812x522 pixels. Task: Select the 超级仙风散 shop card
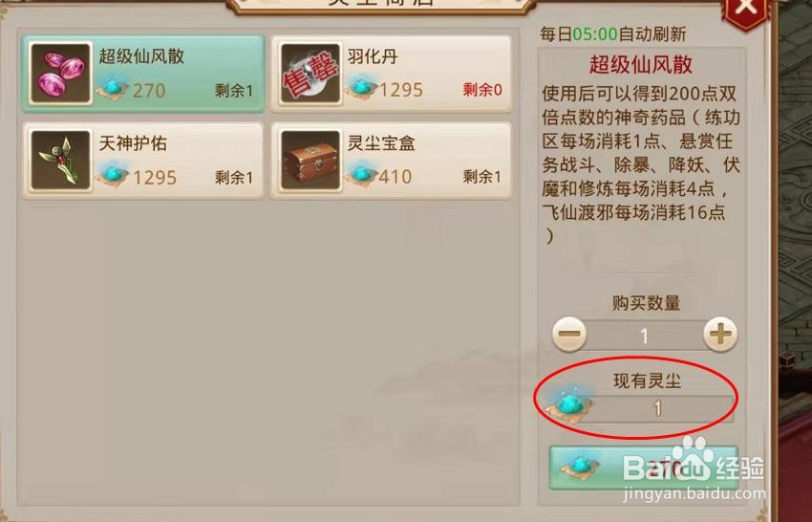point(143,74)
